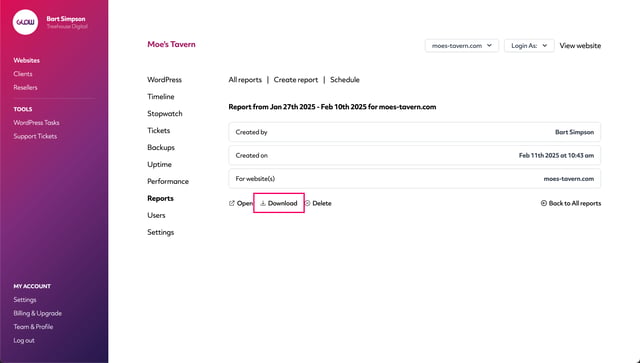Open the Performance section
Viewport: 640px width, 363px height.
[x=168, y=181]
